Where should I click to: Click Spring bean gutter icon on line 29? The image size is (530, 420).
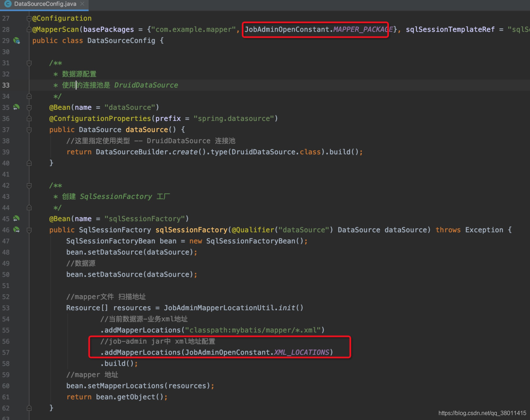pyautogui.click(x=17, y=40)
